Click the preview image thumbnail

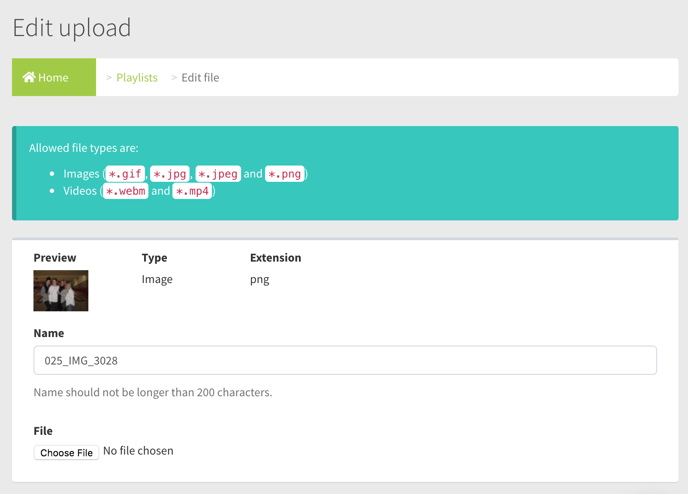tap(61, 291)
